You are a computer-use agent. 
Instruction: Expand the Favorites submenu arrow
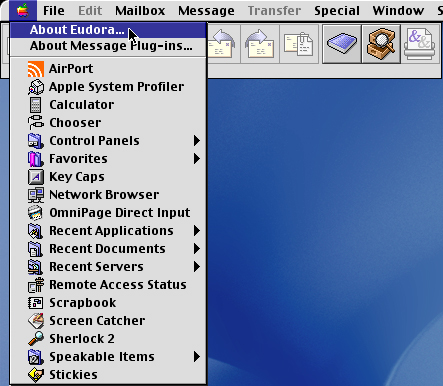(x=197, y=159)
